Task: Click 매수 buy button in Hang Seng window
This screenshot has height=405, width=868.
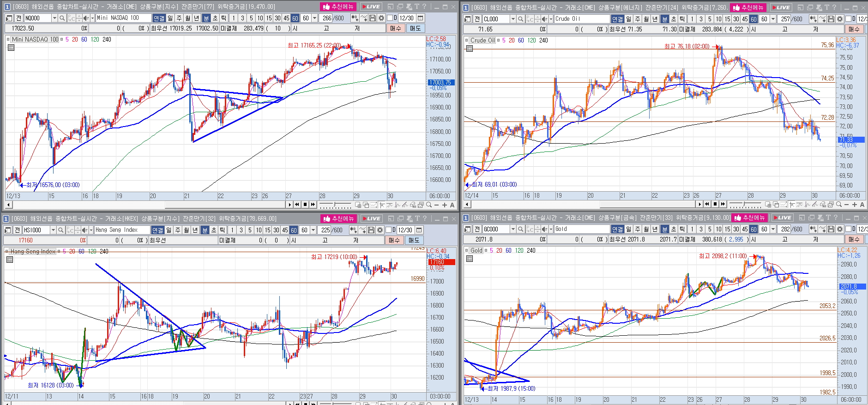Action: [x=394, y=240]
